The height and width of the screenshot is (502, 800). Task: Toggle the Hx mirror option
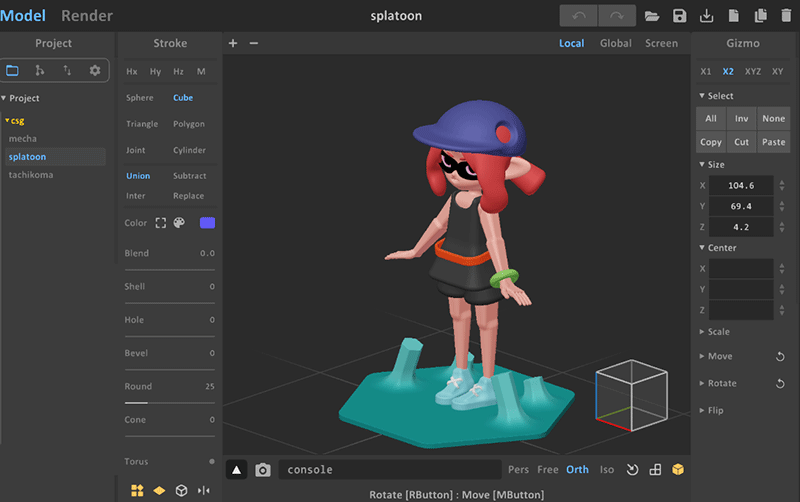[132, 71]
